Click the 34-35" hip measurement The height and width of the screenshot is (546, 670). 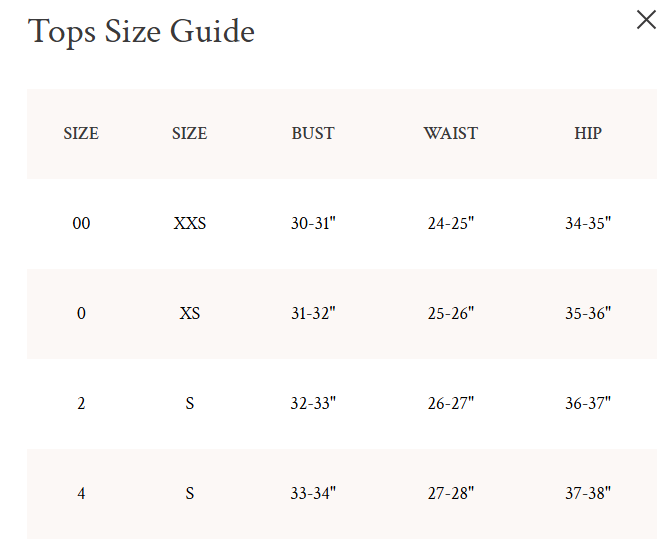[x=588, y=224]
